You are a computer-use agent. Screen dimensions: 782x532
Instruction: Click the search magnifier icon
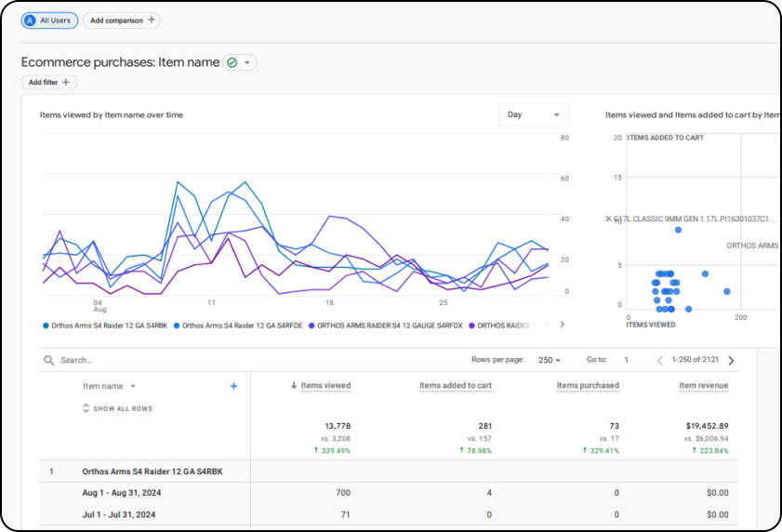coord(49,360)
